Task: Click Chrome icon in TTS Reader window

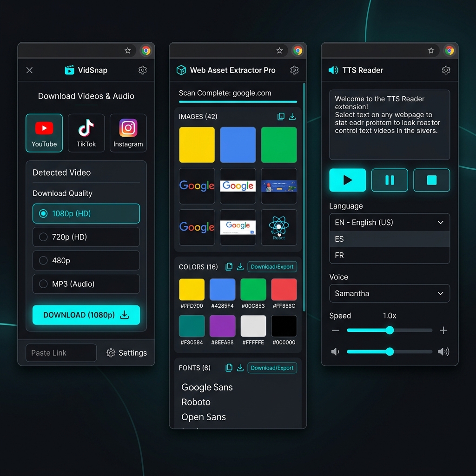Action: click(x=450, y=51)
